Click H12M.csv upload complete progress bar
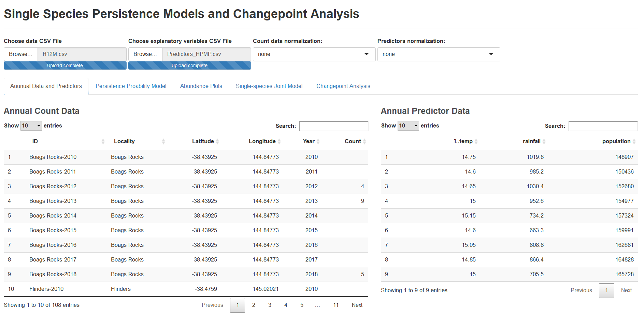644x314 pixels. (x=65, y=65)
